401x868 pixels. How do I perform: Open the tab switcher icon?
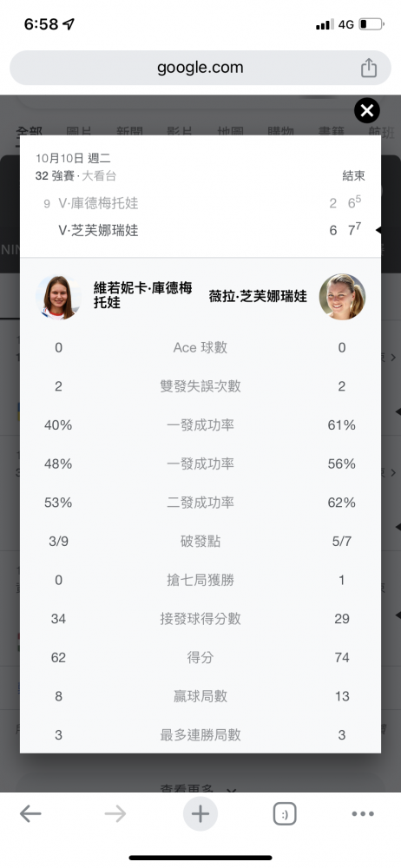285,814
